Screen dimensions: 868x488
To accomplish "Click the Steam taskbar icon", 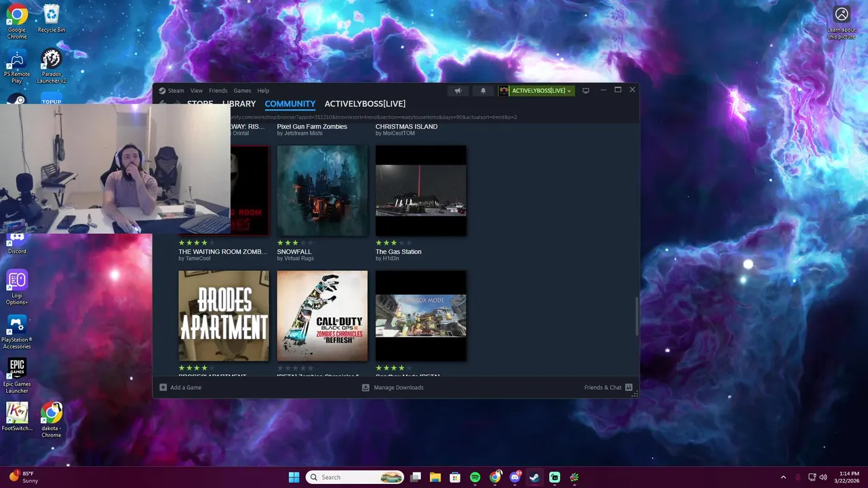I will [x=534, y=477].
